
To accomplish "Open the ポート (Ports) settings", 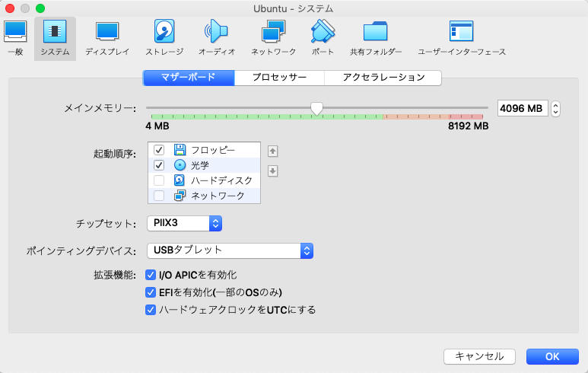I will (323, 38).
